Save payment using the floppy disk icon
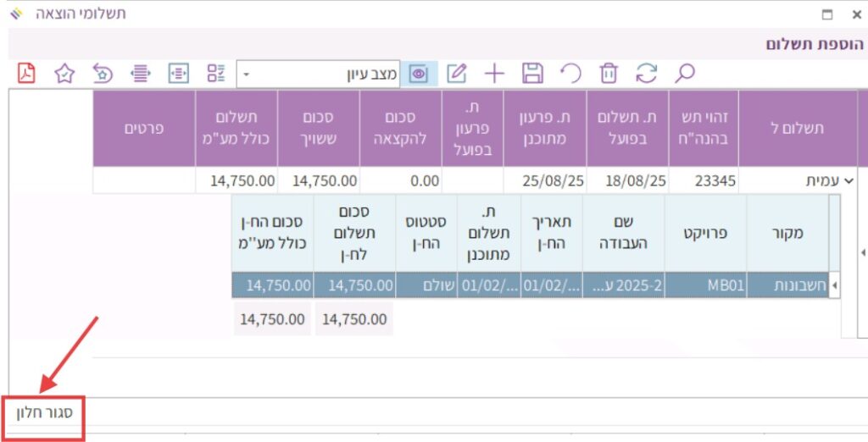The image size is (868, 442). 532,74
